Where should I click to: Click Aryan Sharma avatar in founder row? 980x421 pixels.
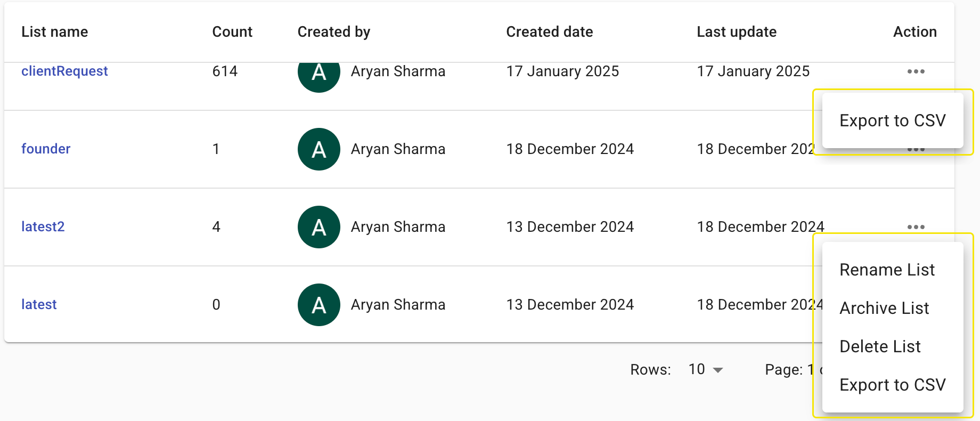point(318,149)
